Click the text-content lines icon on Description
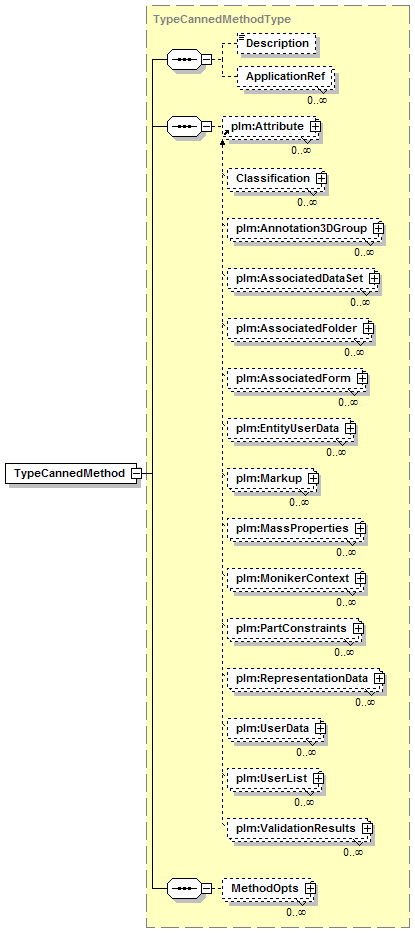The image size is (415, 933). pyautogui.click(x=241, y=39)
